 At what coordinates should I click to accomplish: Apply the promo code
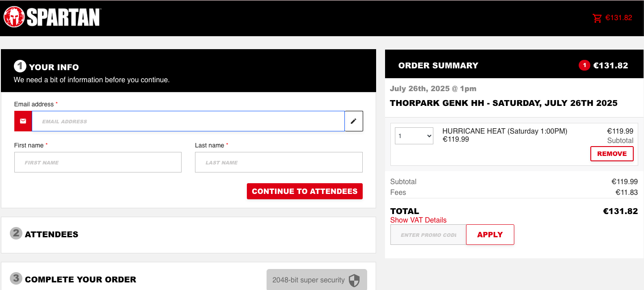coord(490,235)
